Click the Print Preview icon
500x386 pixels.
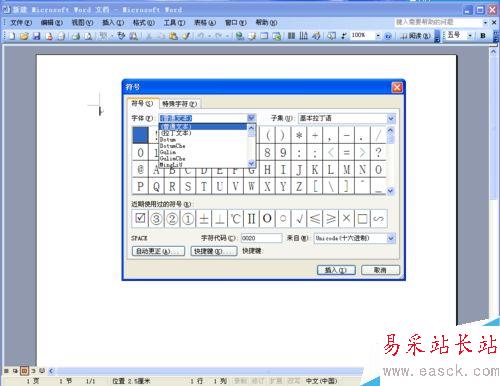88,36
